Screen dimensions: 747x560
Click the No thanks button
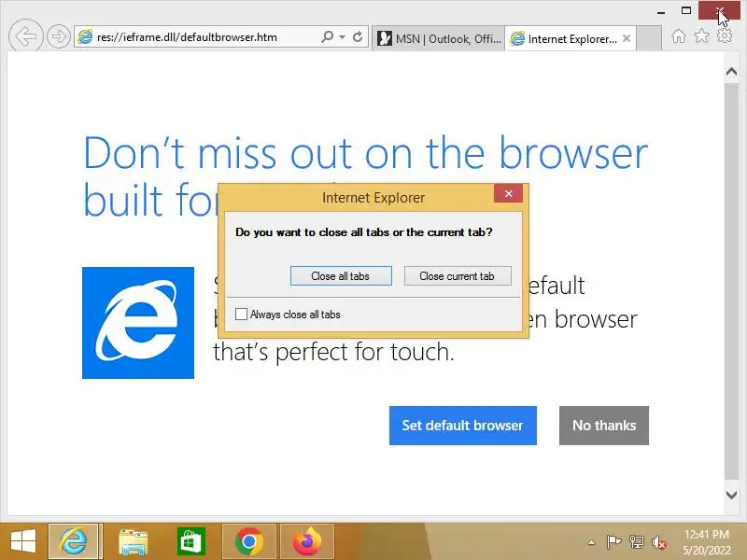tap(603, 426)
